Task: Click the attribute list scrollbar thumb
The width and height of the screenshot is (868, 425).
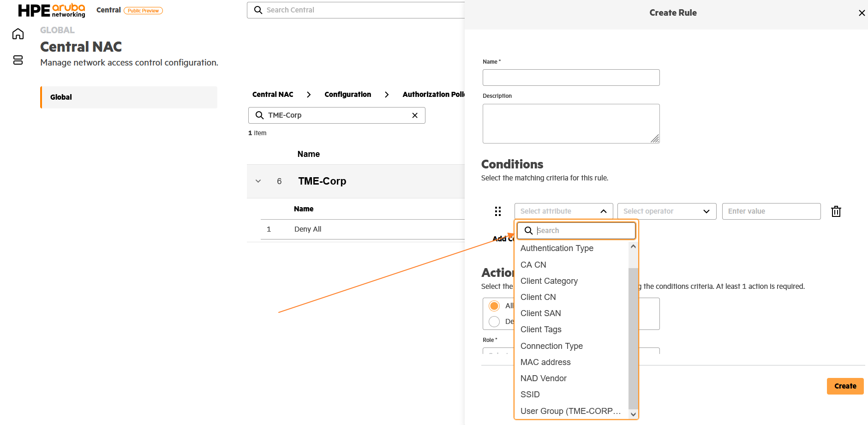Action: tap(633, 339)
